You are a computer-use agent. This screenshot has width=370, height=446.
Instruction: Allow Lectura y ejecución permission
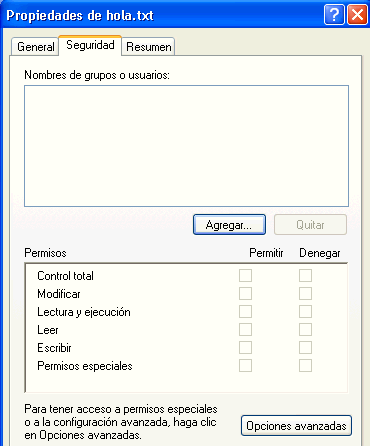click(x=245, y=312)
